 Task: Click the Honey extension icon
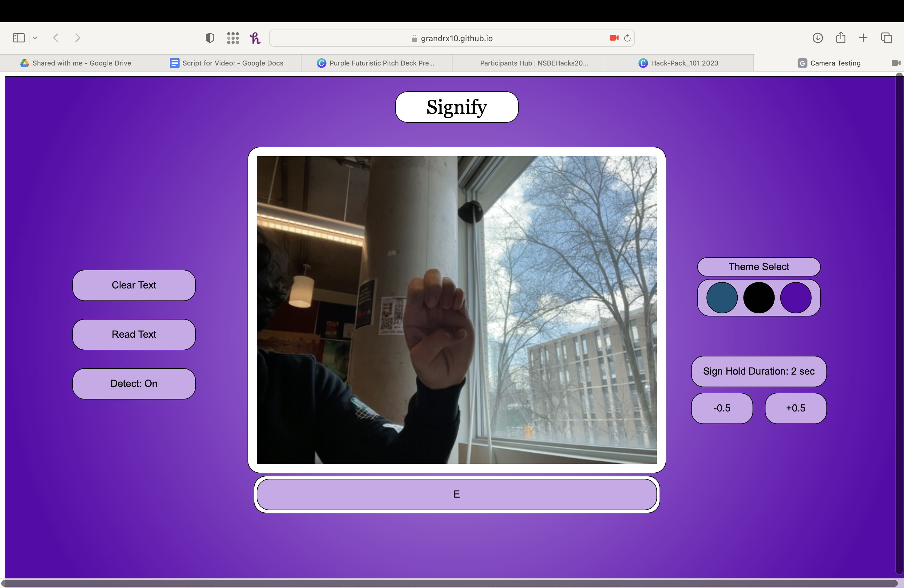point(255,38)
